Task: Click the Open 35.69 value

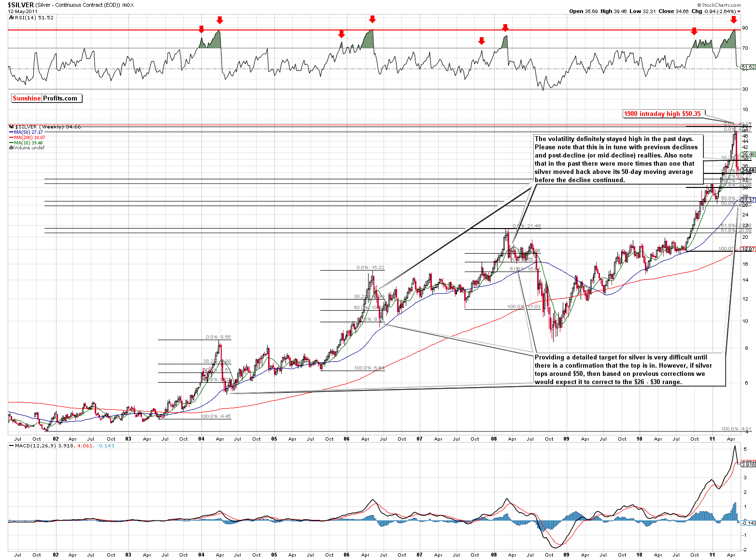Action: (584, 11)
